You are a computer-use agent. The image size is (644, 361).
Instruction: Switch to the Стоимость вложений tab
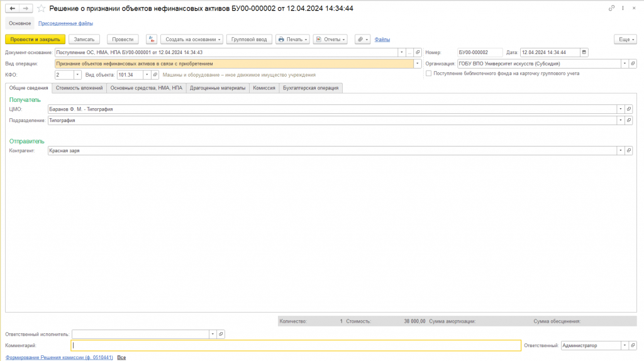coord(79,88)
